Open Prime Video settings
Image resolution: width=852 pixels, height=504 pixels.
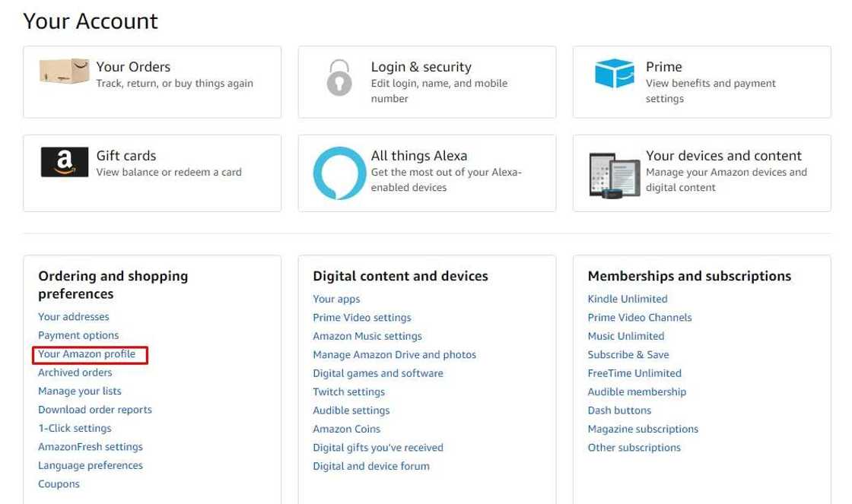pyautogui.click(x=361, y=318)
